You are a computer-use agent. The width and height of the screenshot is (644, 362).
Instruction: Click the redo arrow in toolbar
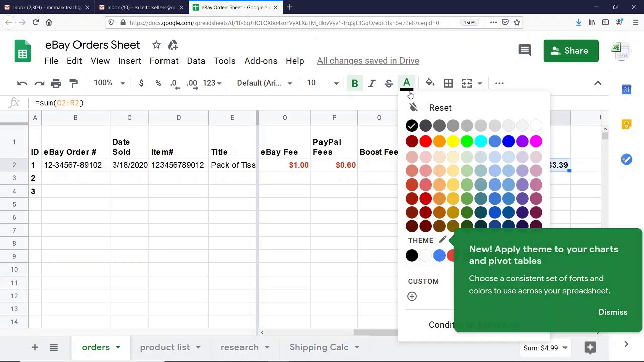click(x=39, y=83)
